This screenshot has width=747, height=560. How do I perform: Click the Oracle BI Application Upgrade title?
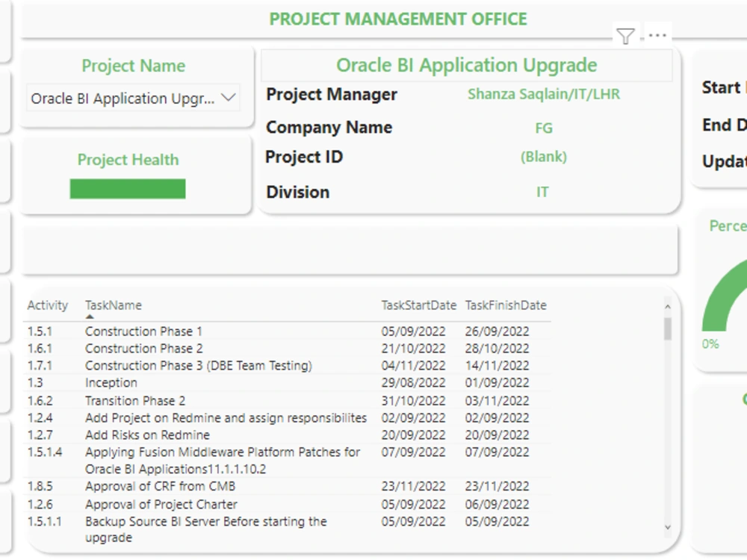pyautogui.click(x=467, y=65)
